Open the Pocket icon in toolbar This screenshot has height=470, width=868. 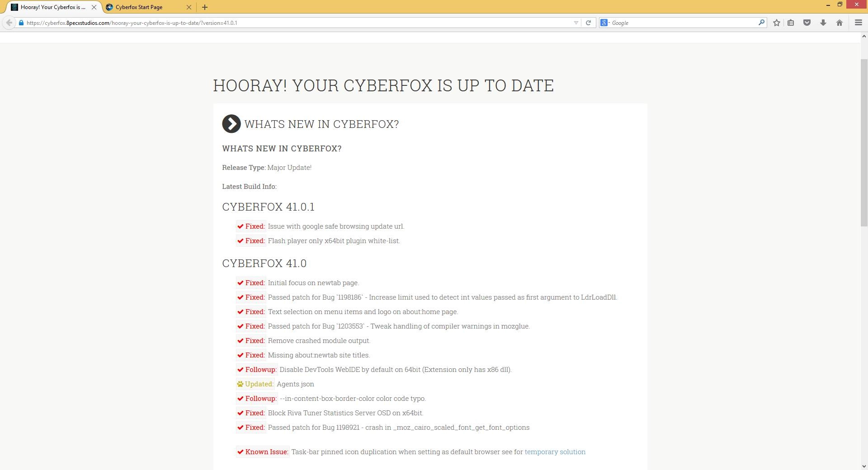[x=807, y=23]
